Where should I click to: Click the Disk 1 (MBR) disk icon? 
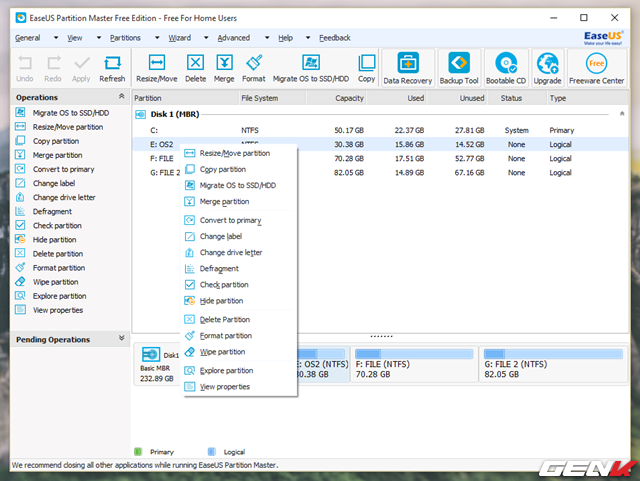(140, 114)
